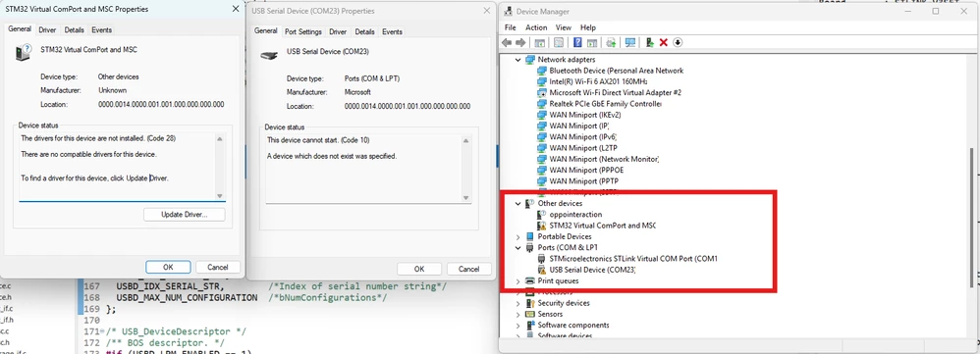Expand the Software components tree node
980x354 pixels.
517,326
